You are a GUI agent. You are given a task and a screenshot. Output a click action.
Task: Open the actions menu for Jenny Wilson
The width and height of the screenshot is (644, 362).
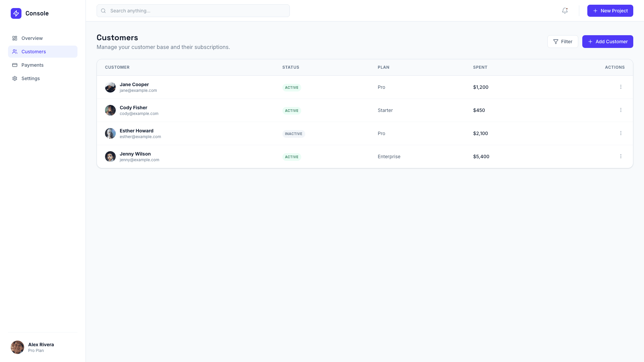coord(621,156)
